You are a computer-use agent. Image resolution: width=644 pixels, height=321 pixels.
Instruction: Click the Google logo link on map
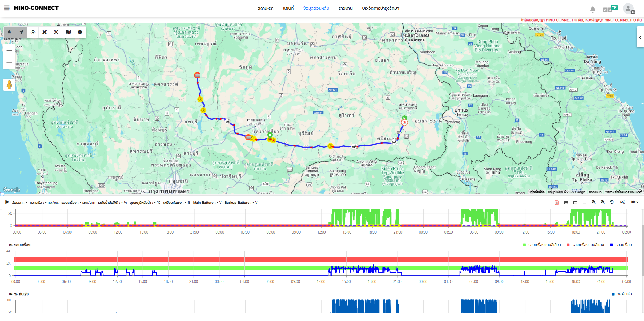coord(11,190)
